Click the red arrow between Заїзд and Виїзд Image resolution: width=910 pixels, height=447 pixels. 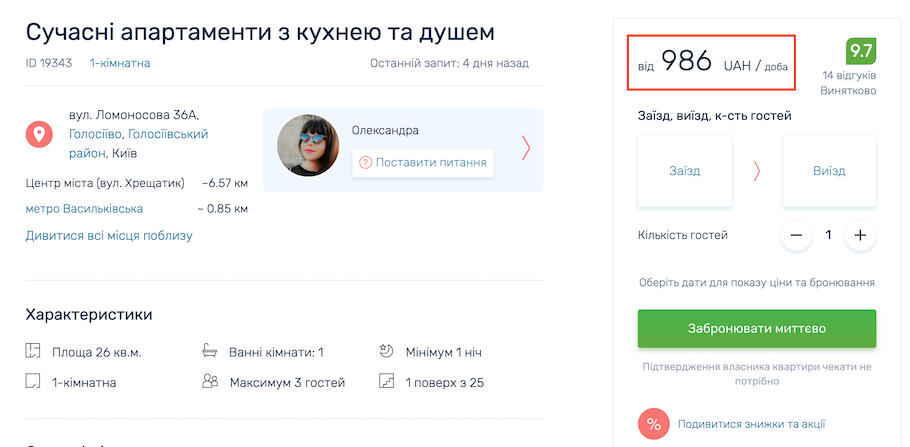pyautogui.click(x=757, y=171)
